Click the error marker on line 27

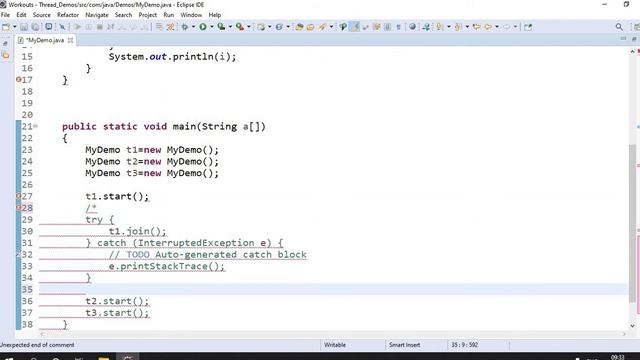pos(18,196)
